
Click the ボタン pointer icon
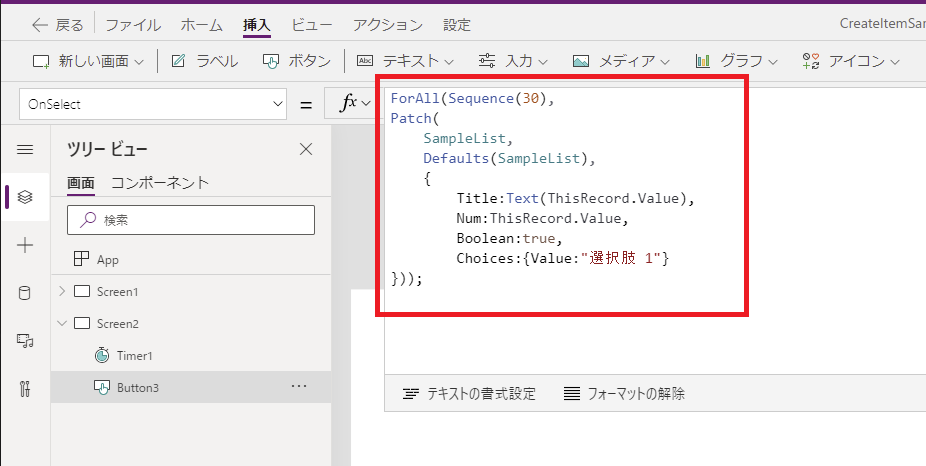270,61
